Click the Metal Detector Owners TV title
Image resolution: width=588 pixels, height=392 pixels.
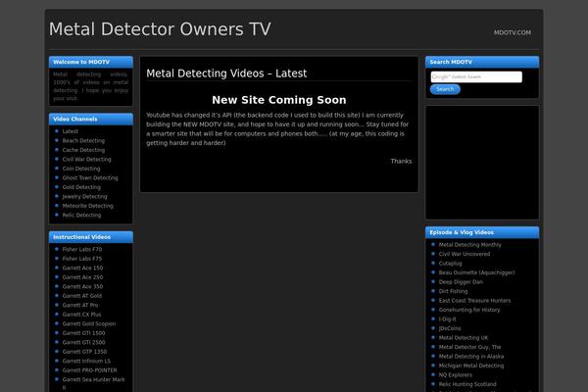tap(160, 29)
